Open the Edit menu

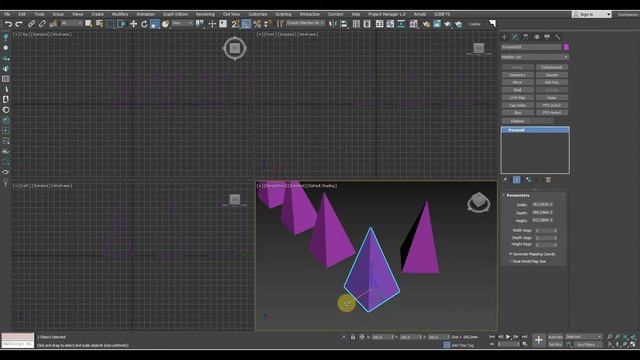(x=22, y=14)
